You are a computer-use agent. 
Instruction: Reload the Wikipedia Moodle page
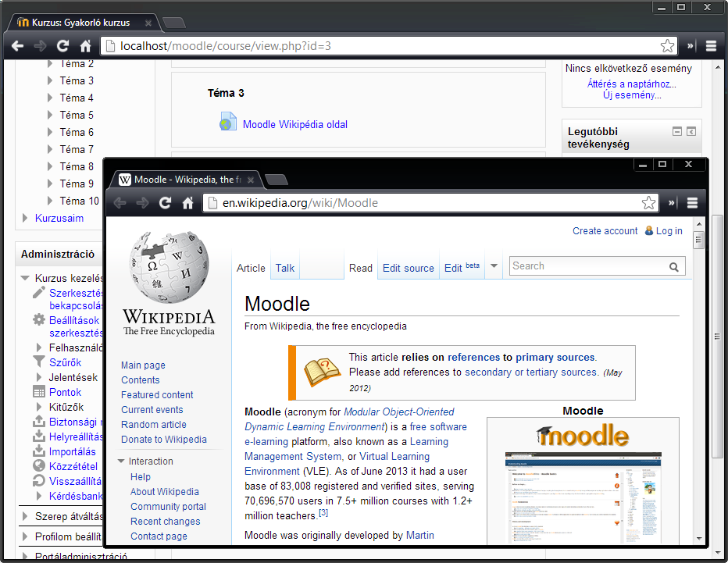165,203
